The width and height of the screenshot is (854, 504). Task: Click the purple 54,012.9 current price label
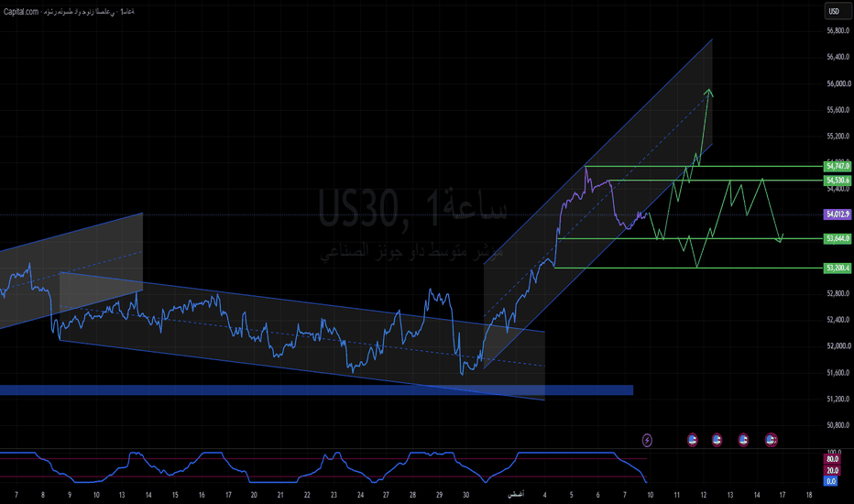coord(838,214)
